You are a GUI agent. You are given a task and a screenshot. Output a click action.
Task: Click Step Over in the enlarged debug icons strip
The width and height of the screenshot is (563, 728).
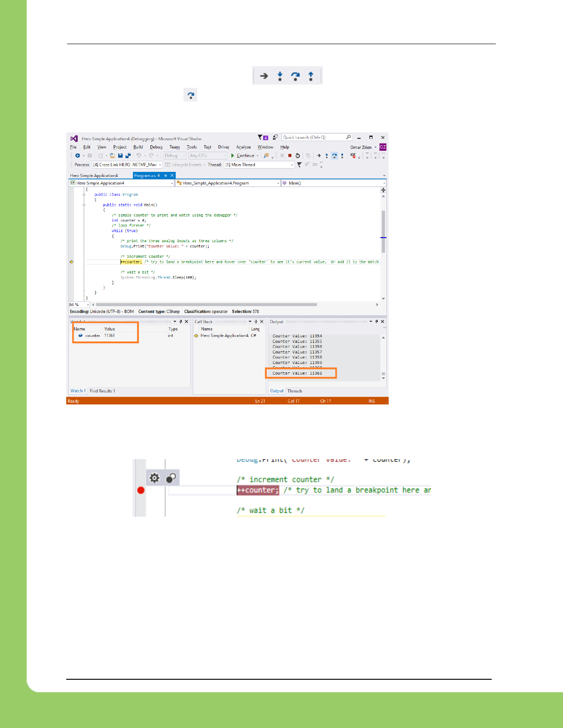[x=295, y=76]
